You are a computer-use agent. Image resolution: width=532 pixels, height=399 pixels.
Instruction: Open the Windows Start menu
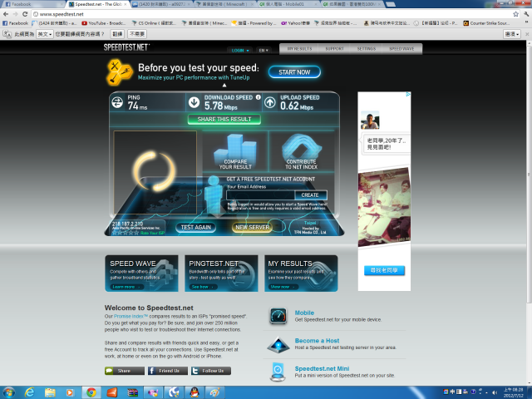coord(8,392)
